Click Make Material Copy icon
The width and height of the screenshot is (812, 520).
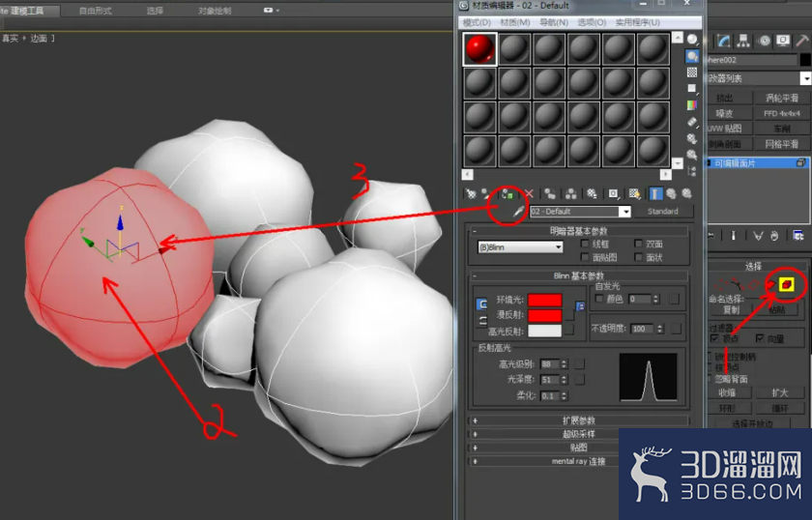[550, 193]
